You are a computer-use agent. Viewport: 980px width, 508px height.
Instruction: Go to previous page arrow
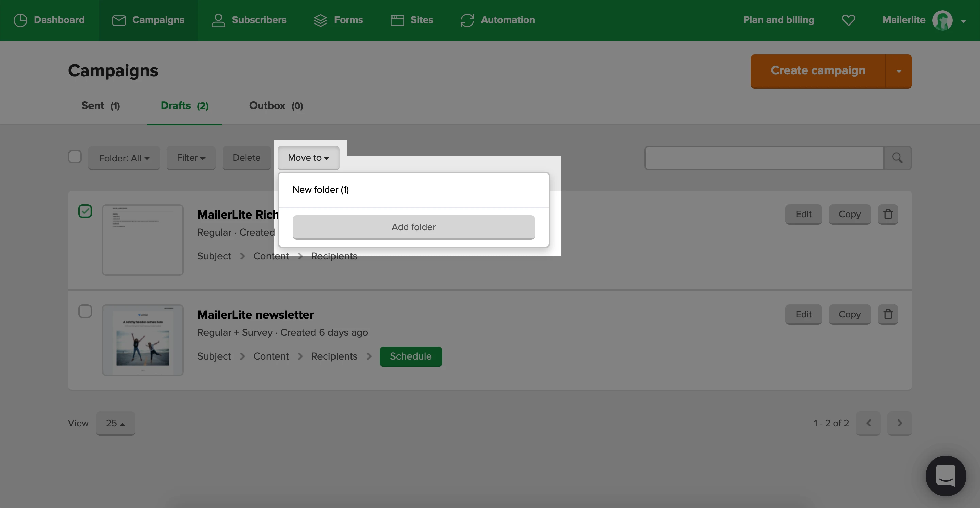coord(868,423)
